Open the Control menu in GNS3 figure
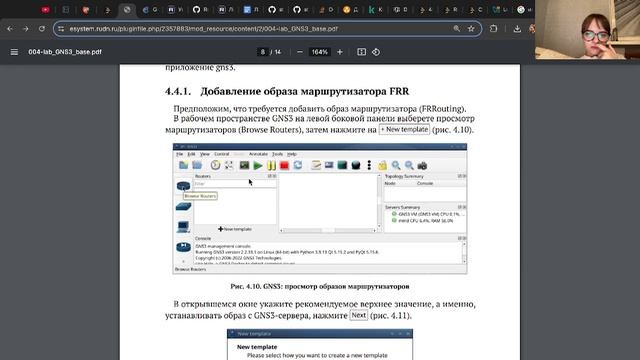 222,154
